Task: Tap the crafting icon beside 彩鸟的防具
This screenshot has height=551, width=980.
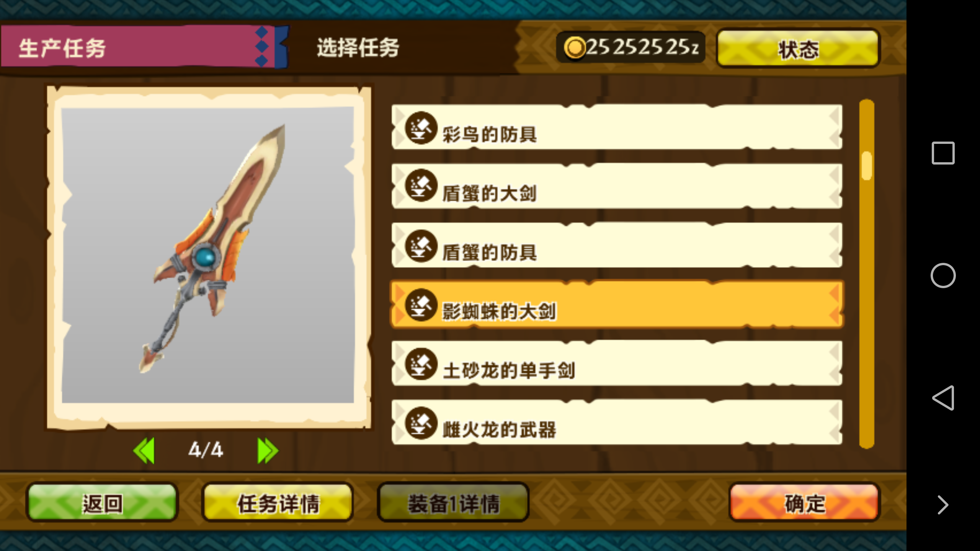Action: coord(421,128)
